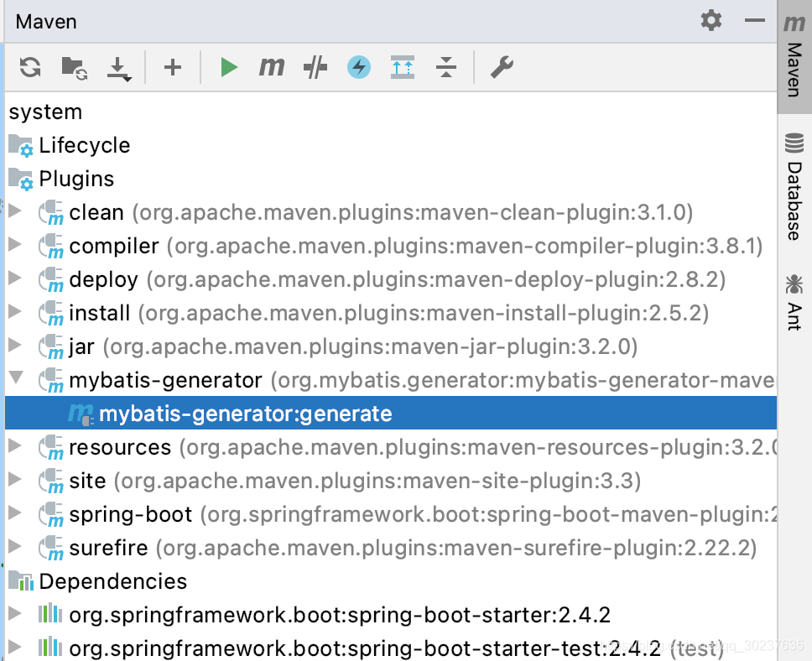Click Reload All Maven Projects icon
Screen dimensions: 812x661
click(30, 67)
